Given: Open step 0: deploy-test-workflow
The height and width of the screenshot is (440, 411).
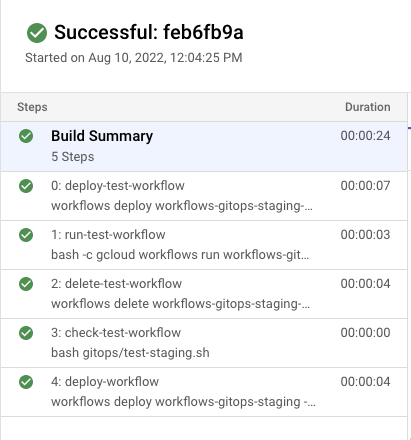Looking at the screenshot, I should click(x=204, y=196).
